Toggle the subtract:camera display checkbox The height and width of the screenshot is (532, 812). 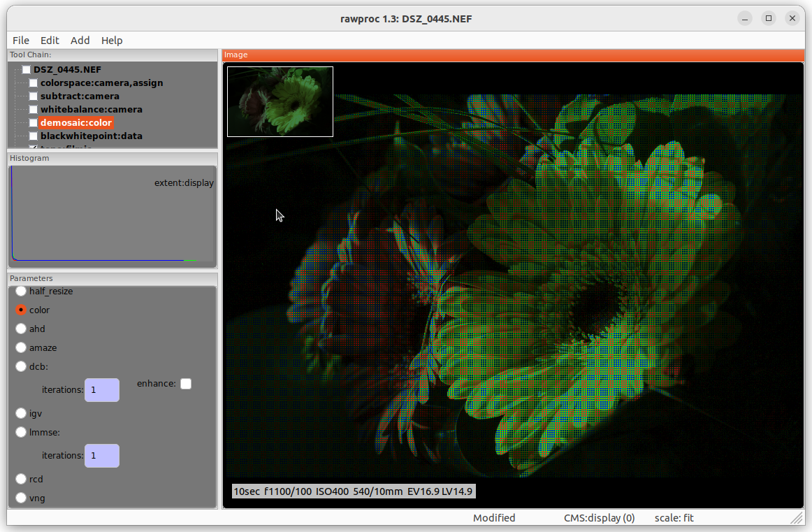point(34,96)
